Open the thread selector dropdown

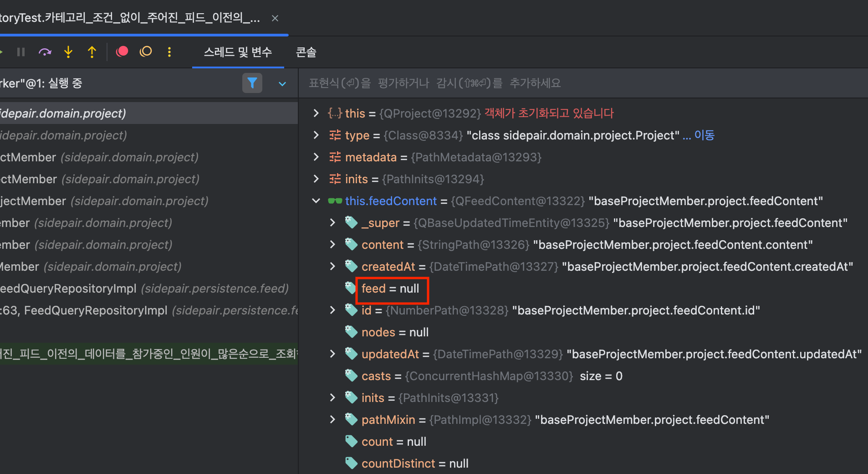pyautogui.click(x=282, y=84)
